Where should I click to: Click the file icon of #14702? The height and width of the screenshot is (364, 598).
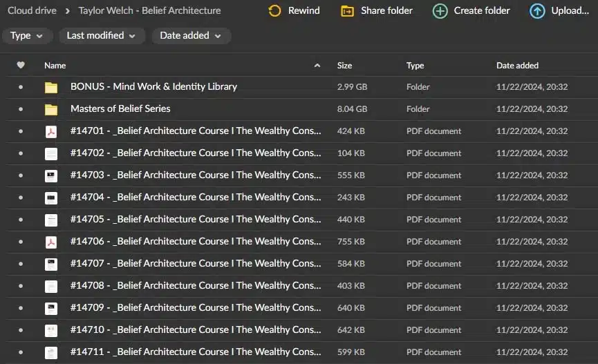(51, 153)
